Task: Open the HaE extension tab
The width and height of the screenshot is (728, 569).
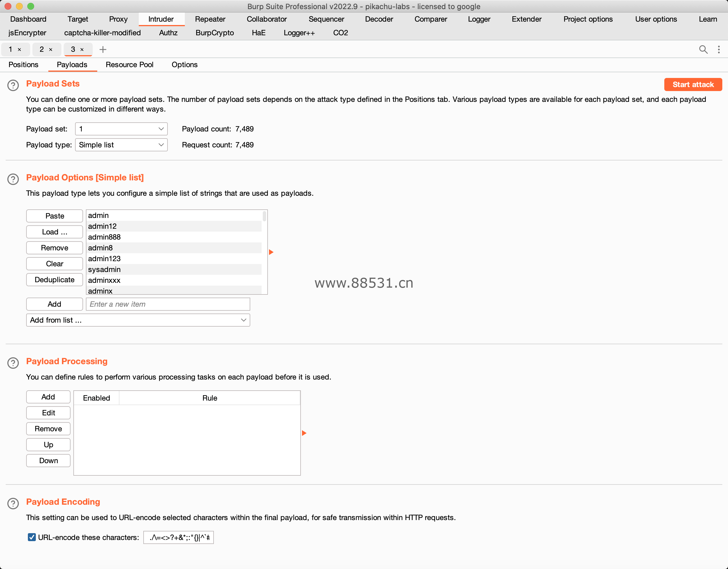Action: pos(259,33)
